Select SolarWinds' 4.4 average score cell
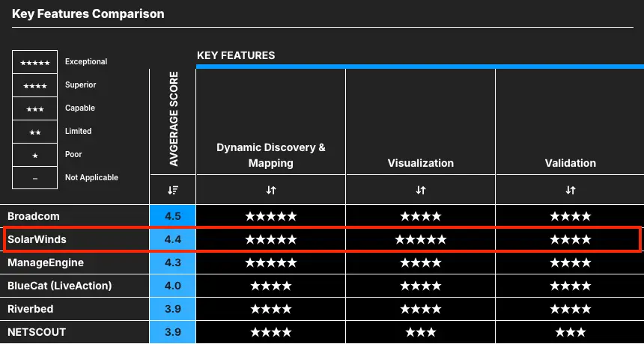The image size is (644, 344). pyautogui.click(x=173, y=239)
